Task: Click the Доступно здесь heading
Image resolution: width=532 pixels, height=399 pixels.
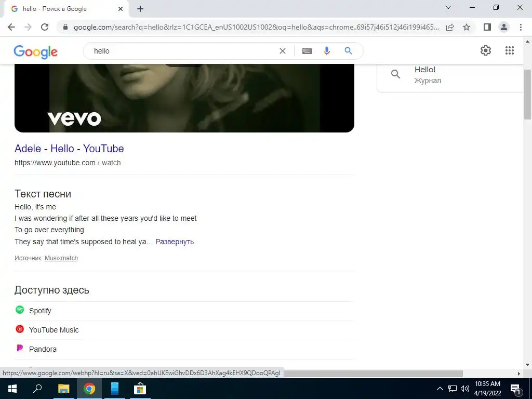Action: (x=51, y=290)
